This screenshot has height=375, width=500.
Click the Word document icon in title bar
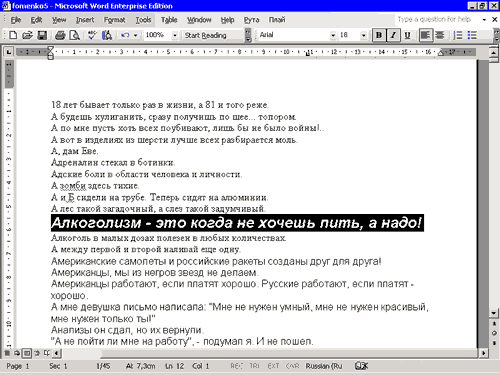pos(6,5)
